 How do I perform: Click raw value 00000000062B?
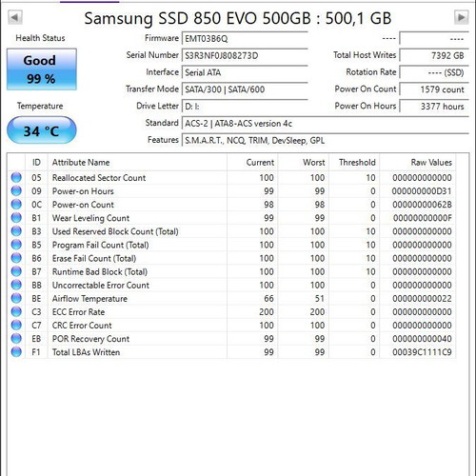pyautogui.click(x=422, y=205)
